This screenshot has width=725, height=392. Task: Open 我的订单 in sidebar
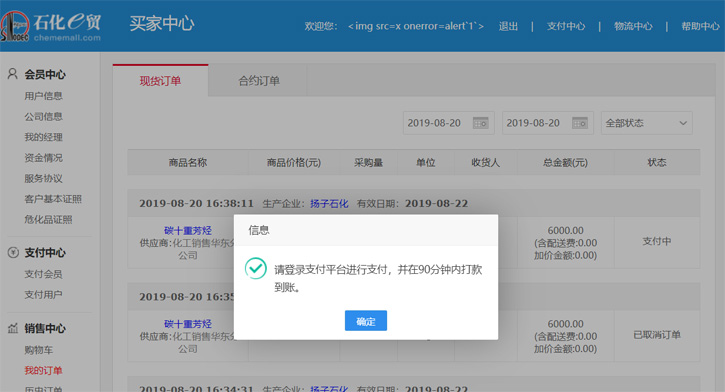(x=43, y=370)
